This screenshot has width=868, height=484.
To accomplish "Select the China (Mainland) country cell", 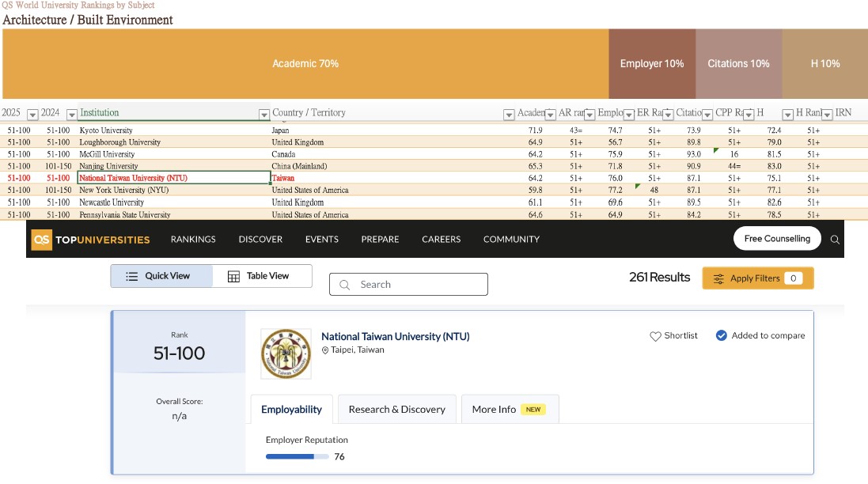I will (x=392, y=167).
